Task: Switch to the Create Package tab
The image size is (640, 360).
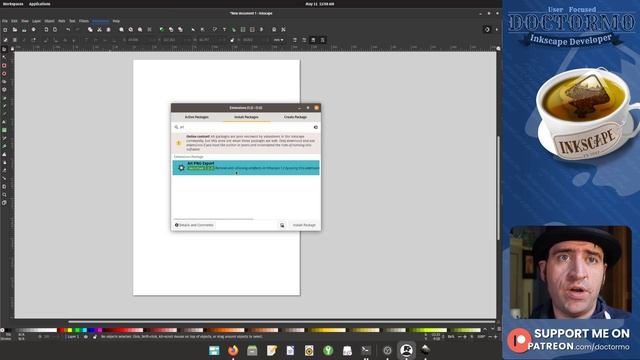Action: point(296,117)
